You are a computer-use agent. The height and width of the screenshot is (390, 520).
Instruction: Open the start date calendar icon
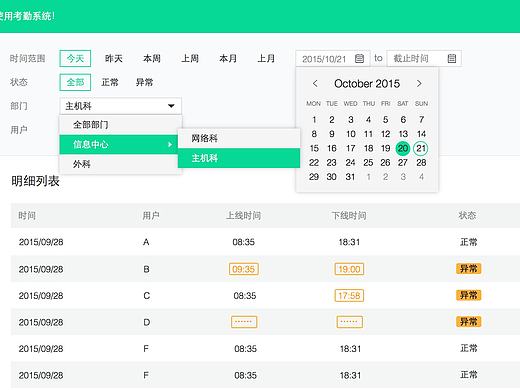tap(359, 59)
